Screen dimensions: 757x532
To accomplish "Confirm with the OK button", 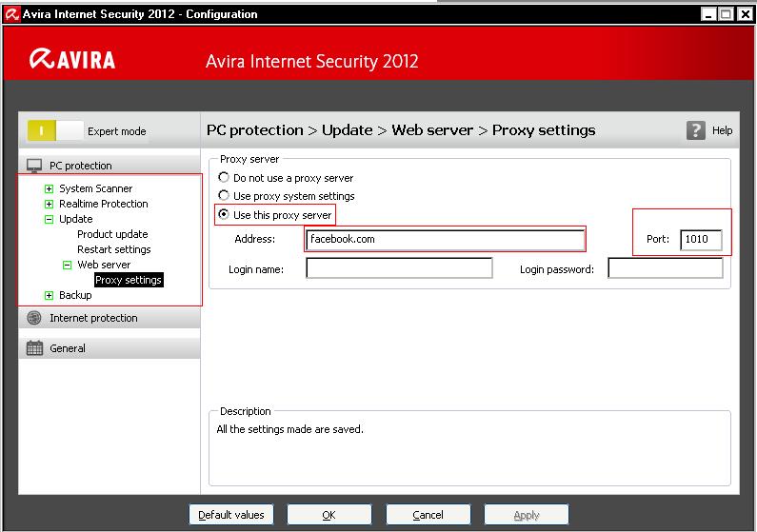I will [329, 515].
